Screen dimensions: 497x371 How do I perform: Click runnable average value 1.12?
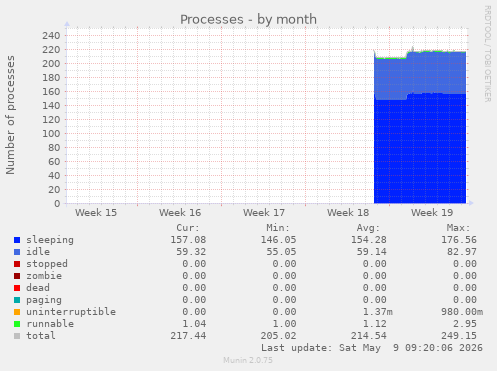click(x=375, y=324)
